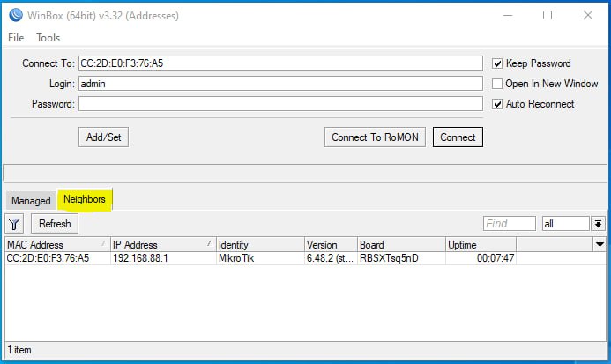The image size is (611, 364).
Task: Switch to the Managed tab
Action: click(x=31, y=201)
